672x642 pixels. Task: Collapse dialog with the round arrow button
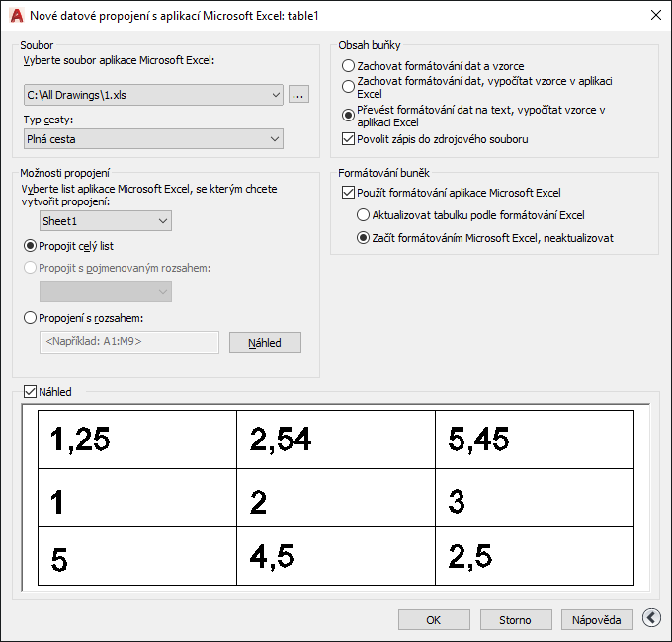click(651, 618)
